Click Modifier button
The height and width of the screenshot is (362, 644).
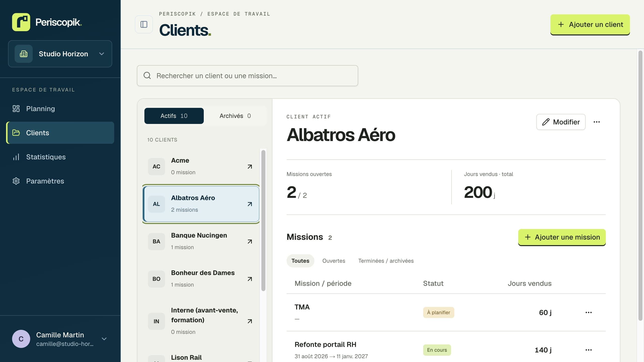pos(561,122)
